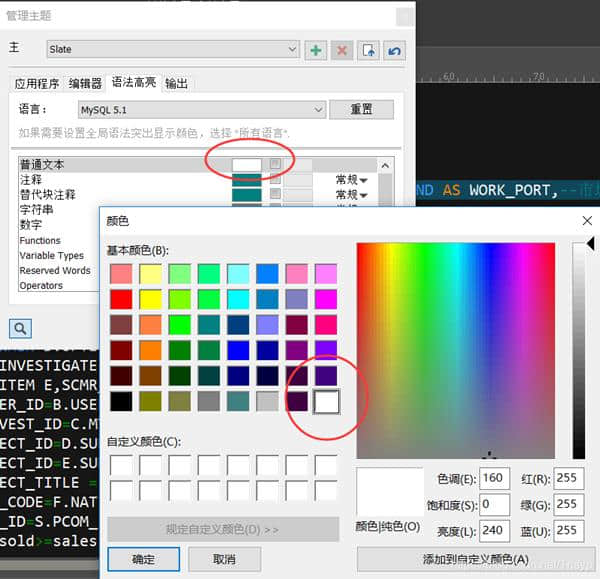Toggle the checkbox in the 注释 row
600x579 pixels.
275,179
